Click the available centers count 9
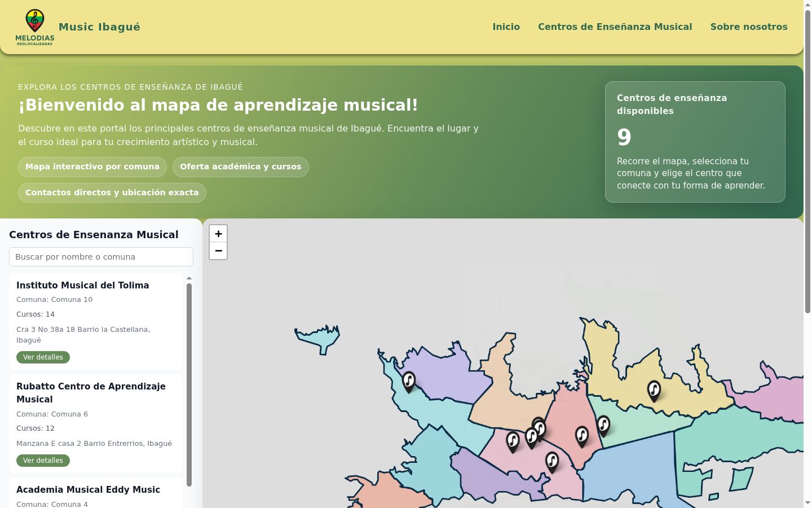This screenshot has height=508, width=812. coord(624,137)
